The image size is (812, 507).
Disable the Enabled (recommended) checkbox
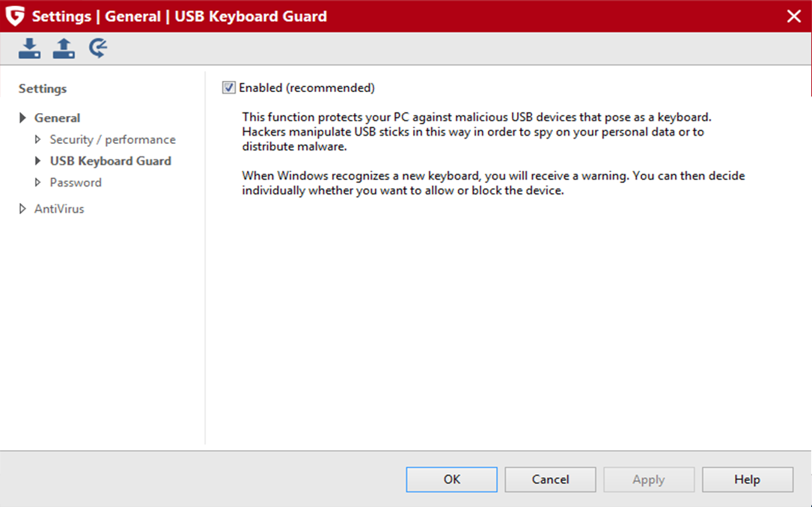229,88
